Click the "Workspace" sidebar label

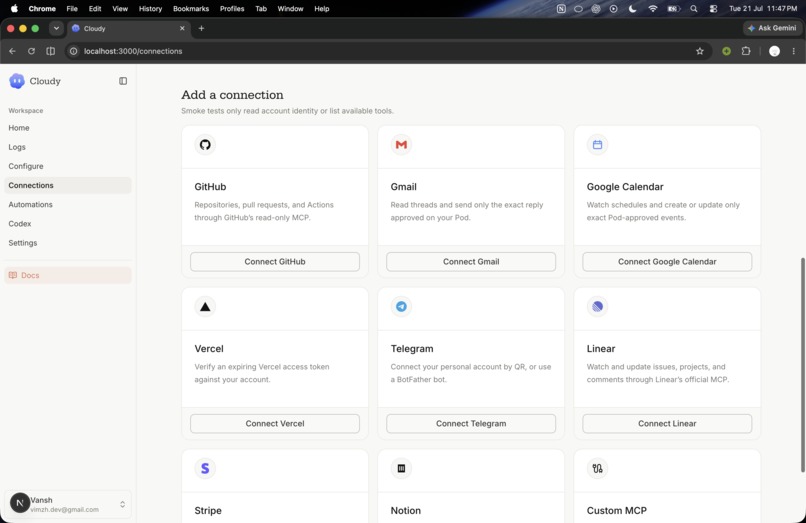26,111
